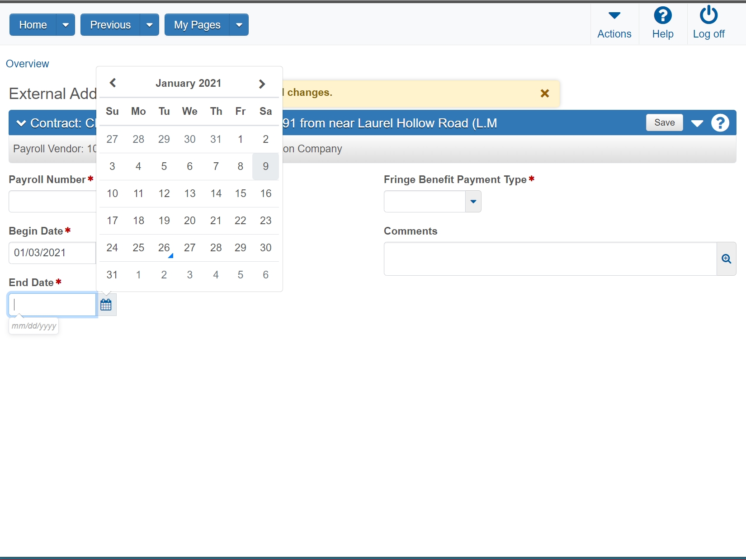Go to next month in calendar
The image size is (746, 560).
click(x=262, y=84)
